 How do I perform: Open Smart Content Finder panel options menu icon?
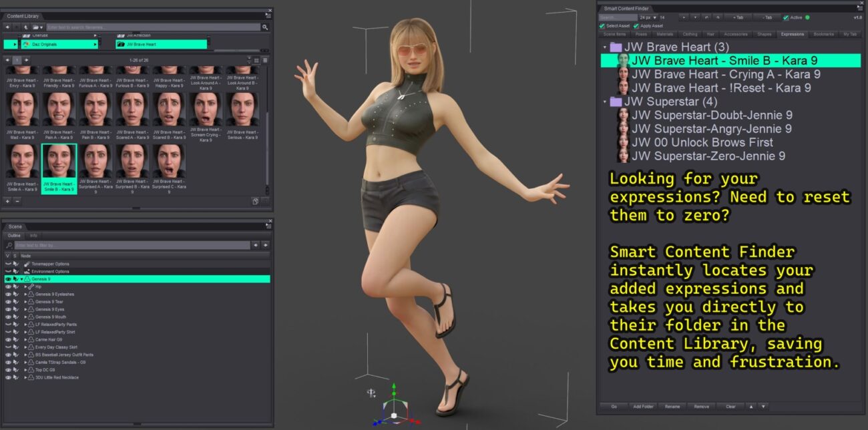click(860, 8)
